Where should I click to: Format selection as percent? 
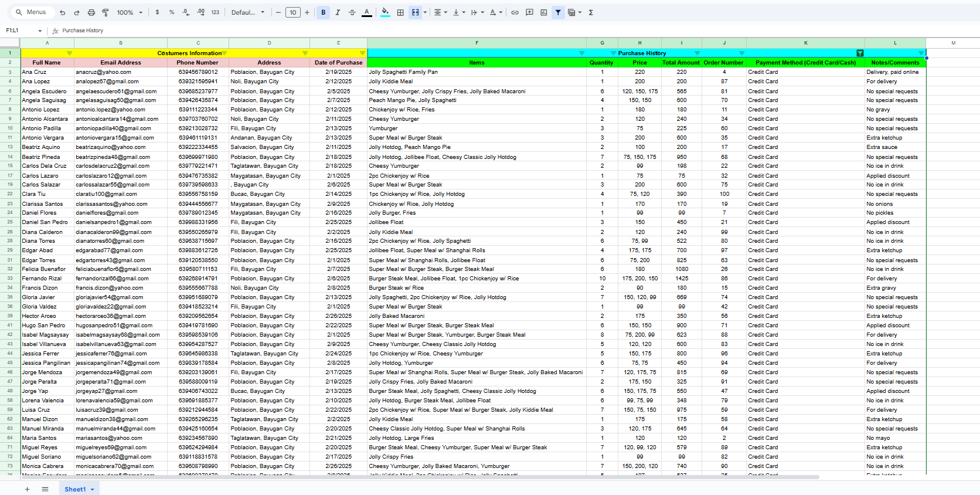tap(172, 12)
